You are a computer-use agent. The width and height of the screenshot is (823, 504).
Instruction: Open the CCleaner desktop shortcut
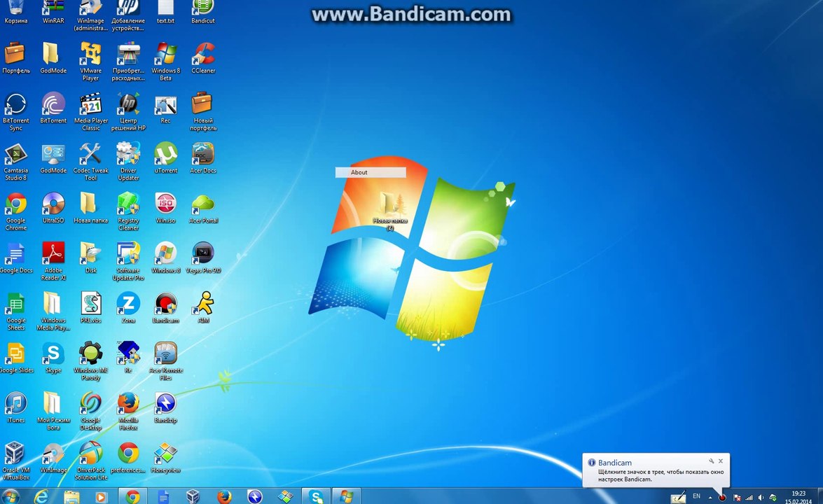tap(203, 57)
